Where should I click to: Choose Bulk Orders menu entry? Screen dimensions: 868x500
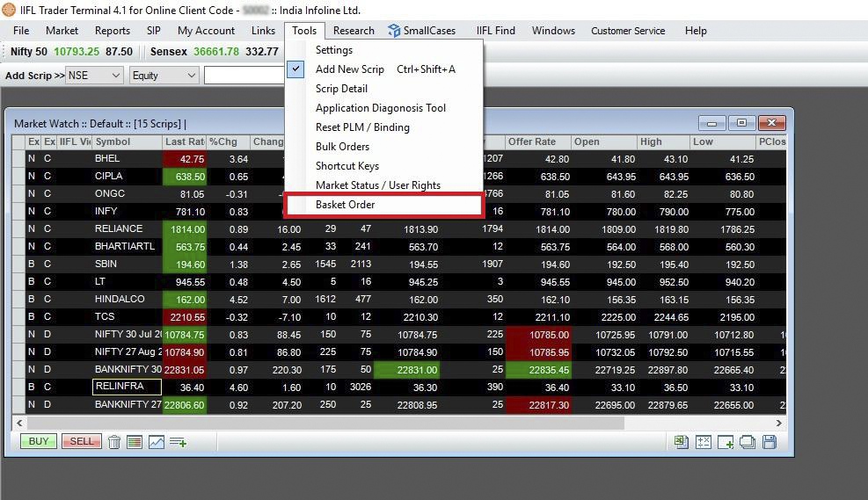342,147
